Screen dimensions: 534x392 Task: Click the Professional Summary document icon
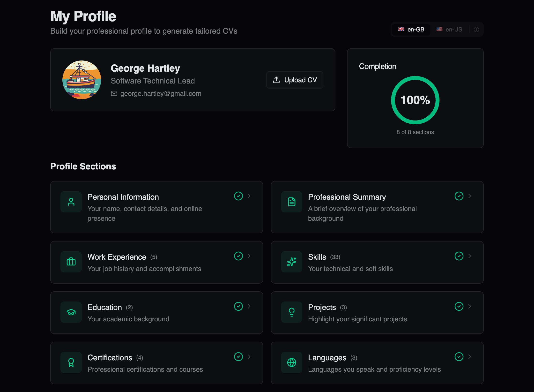[292, 202]
